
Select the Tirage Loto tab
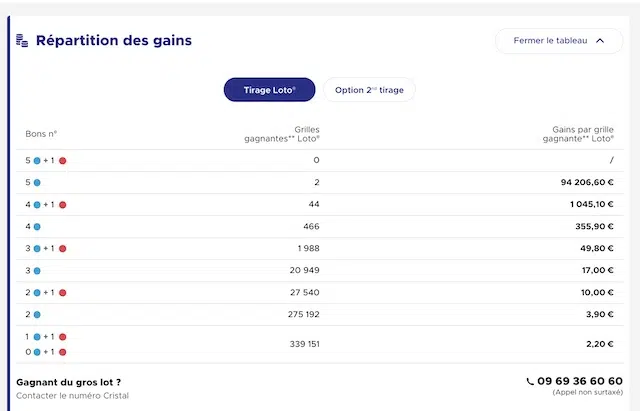tap(269, 90)
